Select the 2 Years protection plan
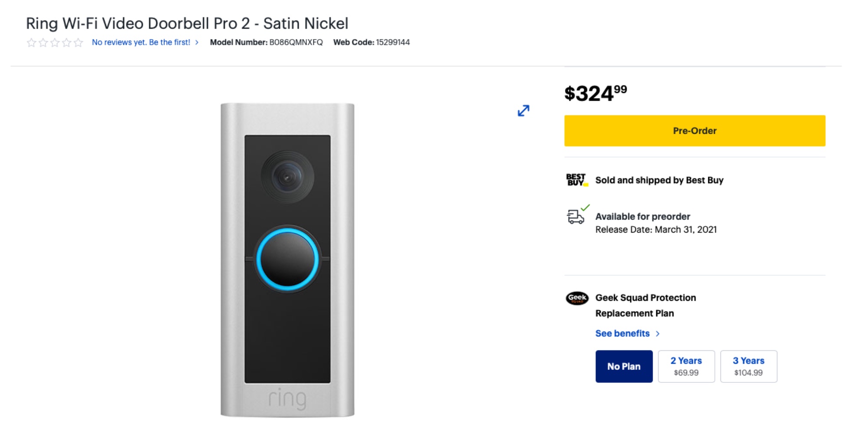Viewport: 868px width, 434px height. pyautogui.click(x=686, y=366)
